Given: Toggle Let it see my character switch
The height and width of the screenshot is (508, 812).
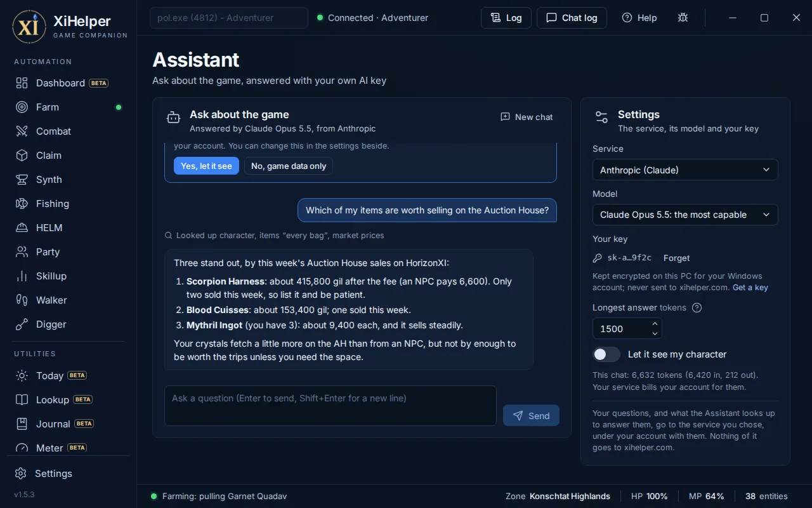Looking at the screenshot, I should point(606,354).
